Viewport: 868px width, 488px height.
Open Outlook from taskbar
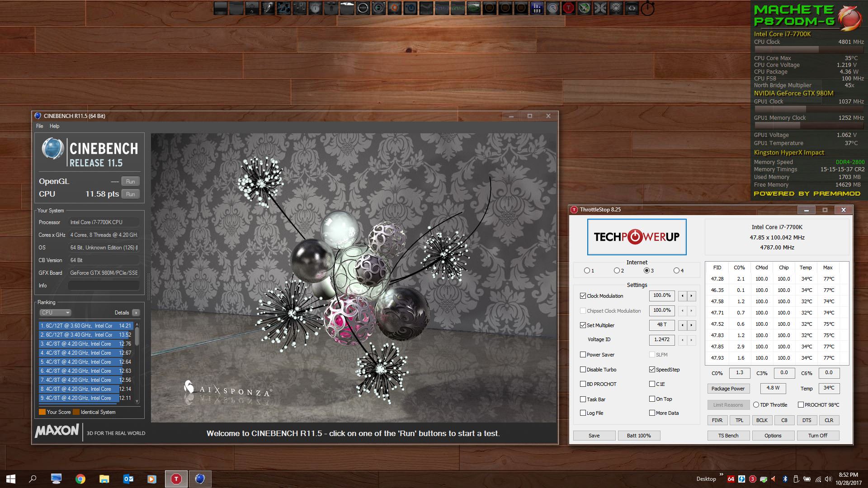[128, 479]
